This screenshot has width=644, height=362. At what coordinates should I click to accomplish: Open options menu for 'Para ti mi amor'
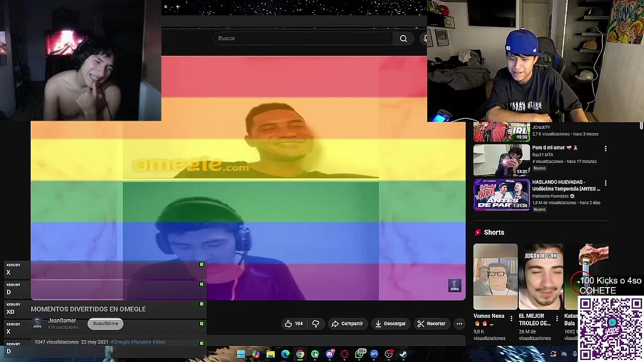(606, 149)
